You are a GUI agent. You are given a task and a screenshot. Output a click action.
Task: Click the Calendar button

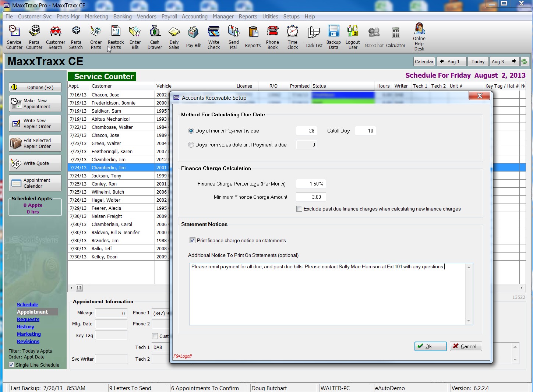[x=424, y=61]
